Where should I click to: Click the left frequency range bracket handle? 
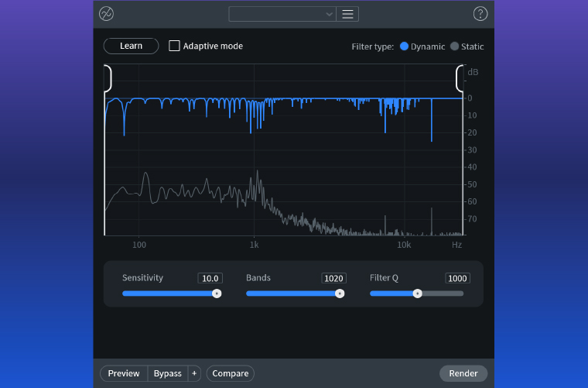pos(108,78)
